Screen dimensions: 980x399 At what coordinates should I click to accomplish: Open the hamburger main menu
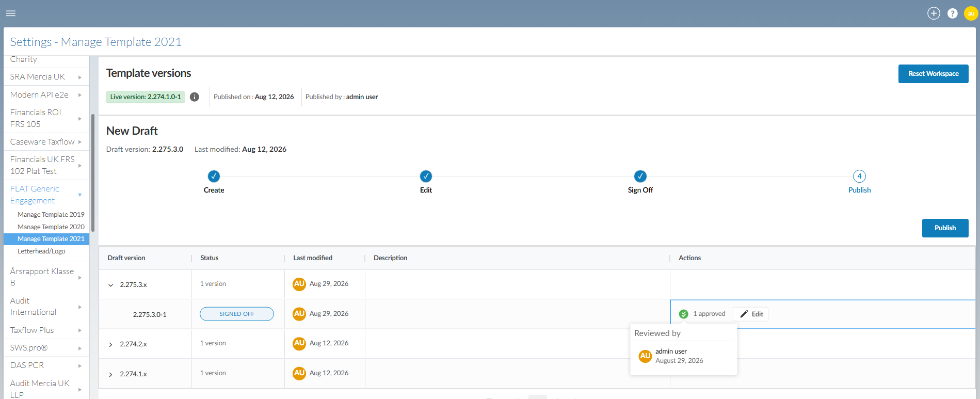click(11, 13)
